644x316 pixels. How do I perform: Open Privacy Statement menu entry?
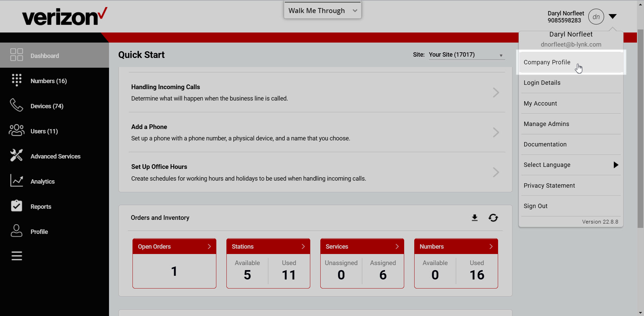point(571,186)
